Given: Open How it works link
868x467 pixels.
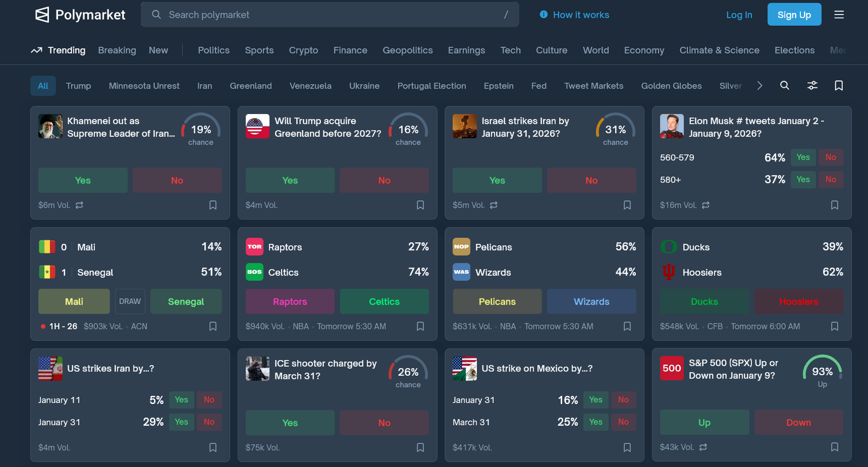Looking at the screenshot, I should point(581,15).
